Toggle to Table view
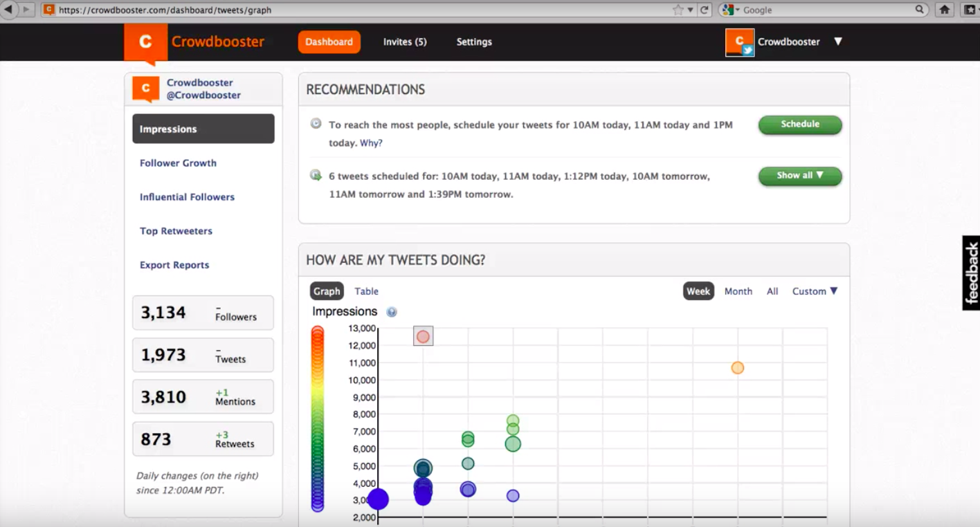980x527 pixels. pos(366,291)
